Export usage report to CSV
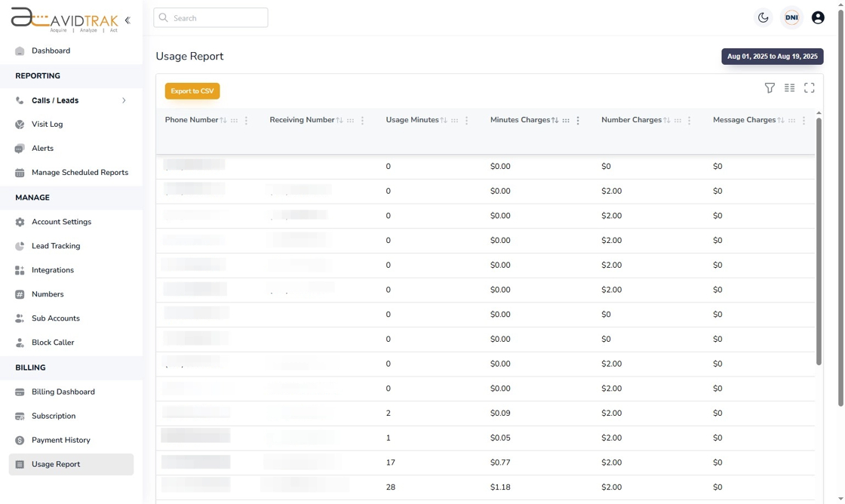 [x=192, y=91]
